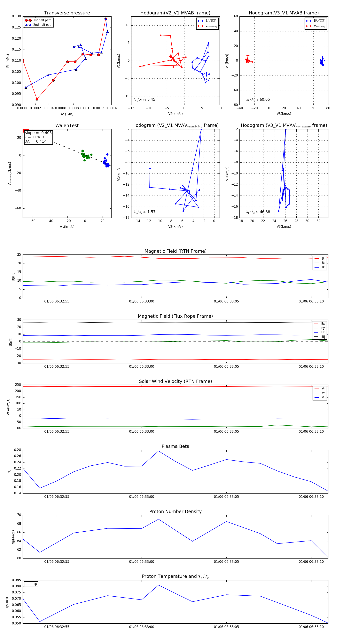The height and width of the screenshot is (644, 351).
Task: Click the eigenvalue ratio annotation reading 46.88
Action: (x=258, y=212)
